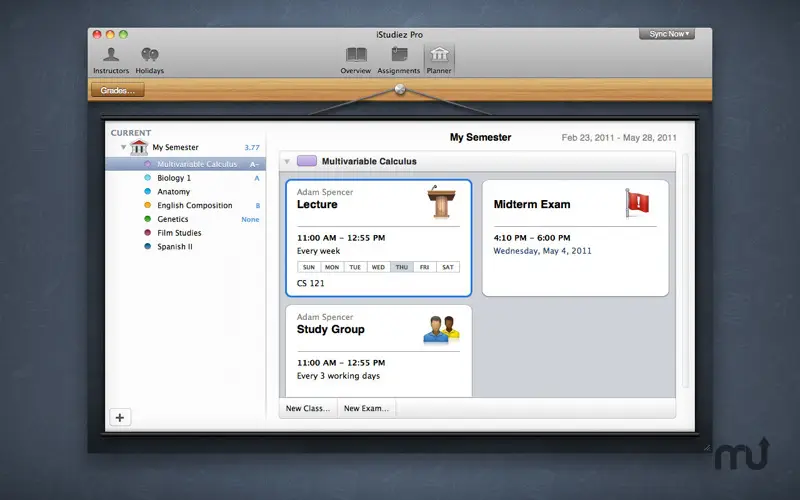Toggle FRI in Lecture weekday selector
800x500 pixels.
pos(424,267)
